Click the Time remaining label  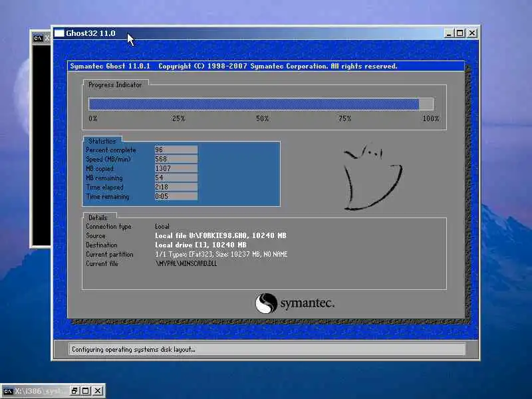107,196
